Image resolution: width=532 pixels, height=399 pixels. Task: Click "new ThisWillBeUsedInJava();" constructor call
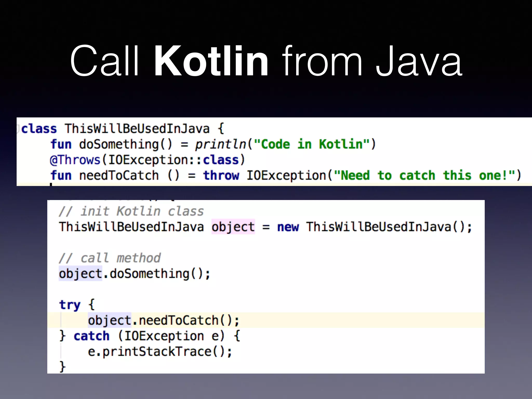click(374, 227)
